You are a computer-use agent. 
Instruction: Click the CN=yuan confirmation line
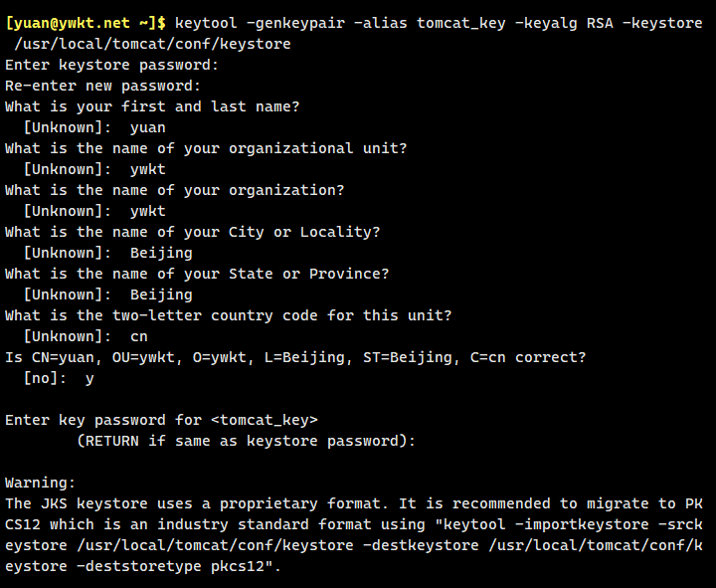(295, 357)
